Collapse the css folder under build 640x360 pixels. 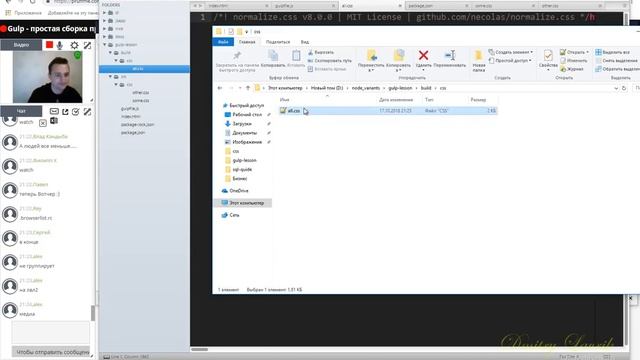coord(116,60)
